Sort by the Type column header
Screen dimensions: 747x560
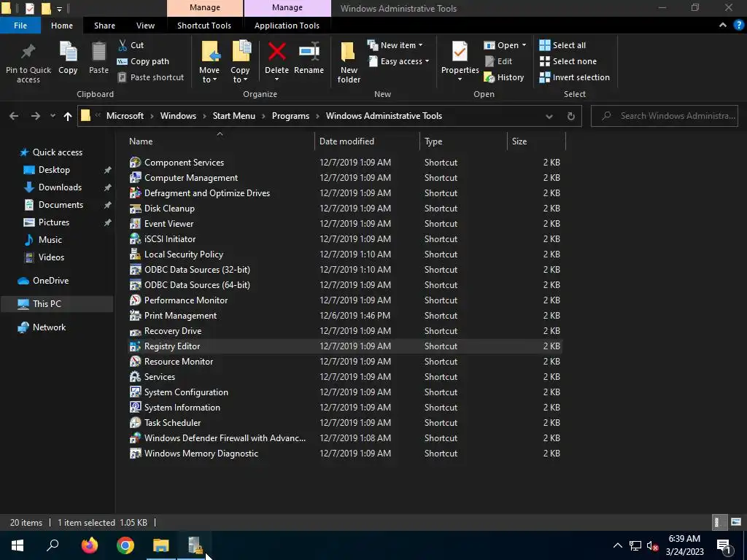click(463, 141)
